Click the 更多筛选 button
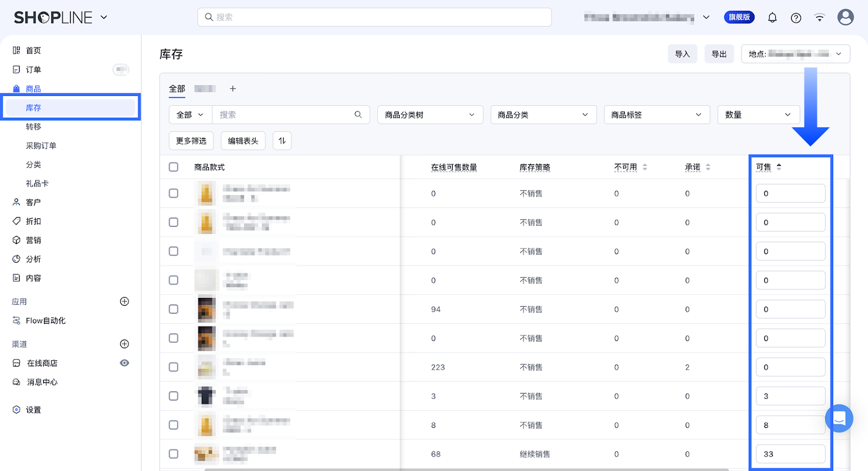This screenshot has width=868, height=471. pyautogui.click(x=191, y=141)
